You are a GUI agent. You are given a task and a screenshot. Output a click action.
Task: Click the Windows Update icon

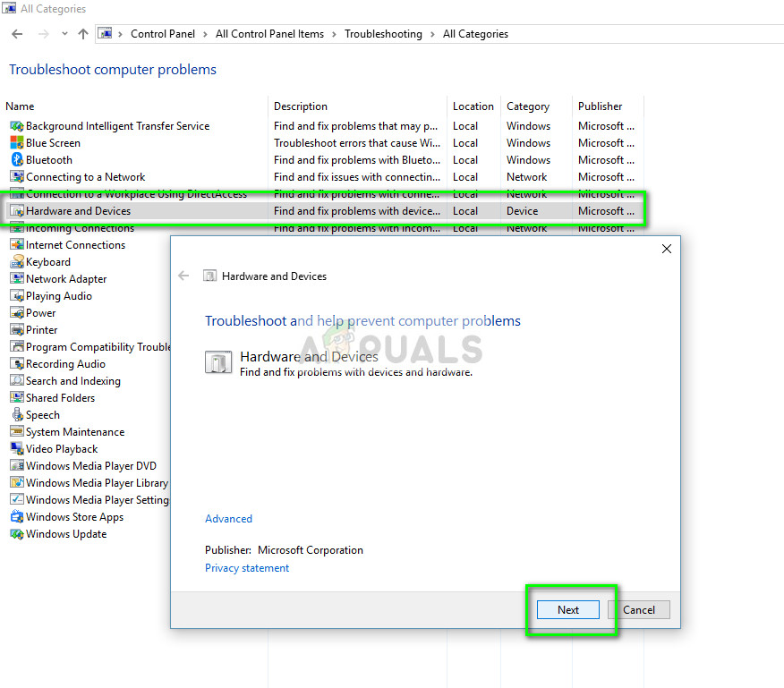[17, 534]
